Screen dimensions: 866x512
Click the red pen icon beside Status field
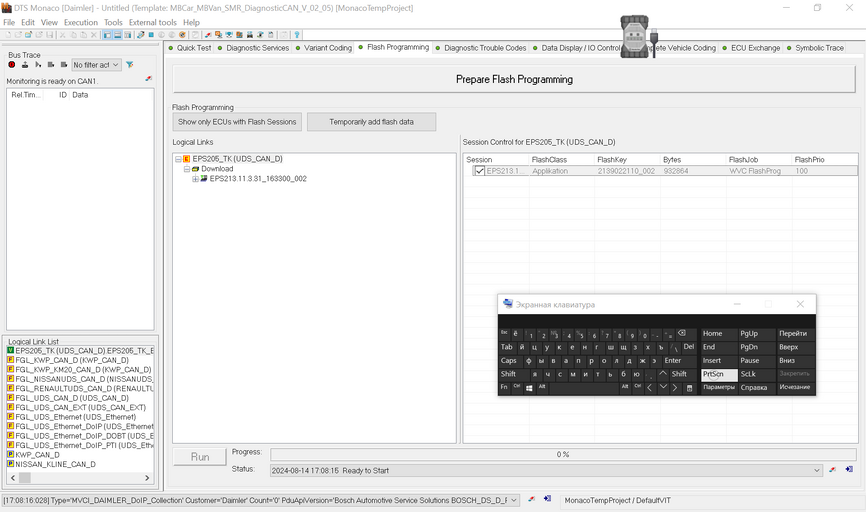pos(832,469)
